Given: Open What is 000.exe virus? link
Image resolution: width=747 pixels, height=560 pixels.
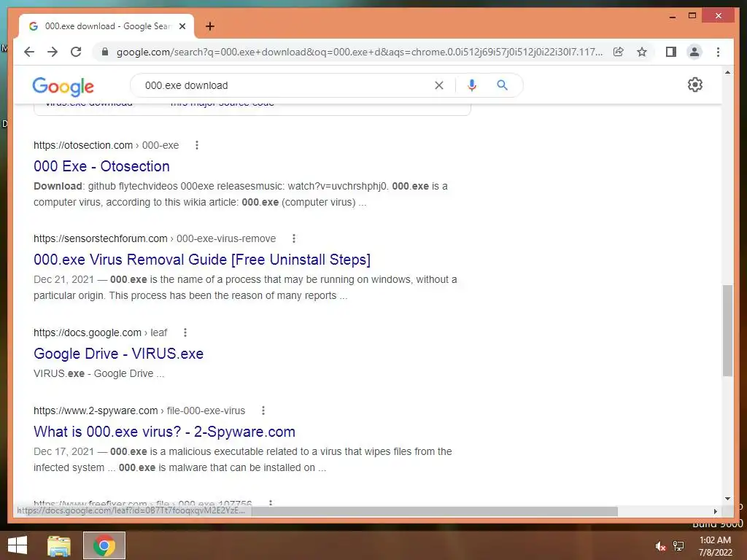Looking at the screenshot, I should point(164,432).
